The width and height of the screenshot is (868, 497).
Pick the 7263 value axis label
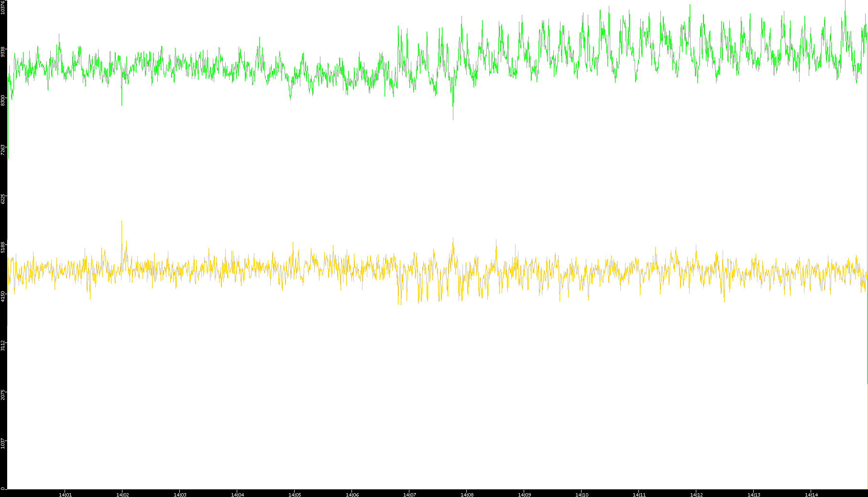coord(3,150)
